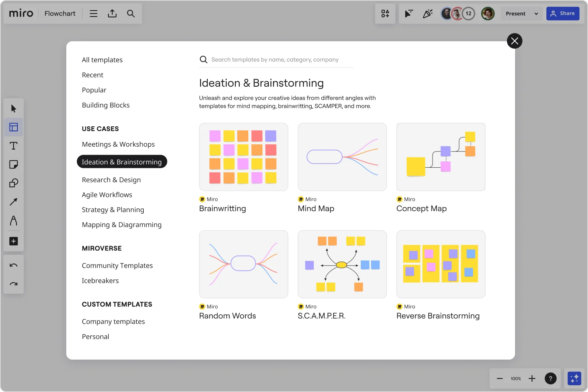Switch to Agile Workflows category
Viewport: 588px width, 392px height.
point(107,195)
